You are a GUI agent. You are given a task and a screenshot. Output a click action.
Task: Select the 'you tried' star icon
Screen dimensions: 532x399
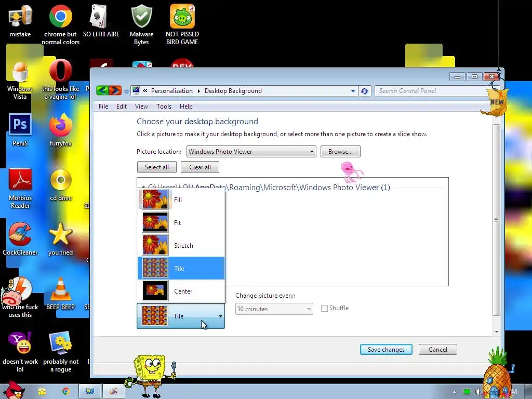pos(60,239)
